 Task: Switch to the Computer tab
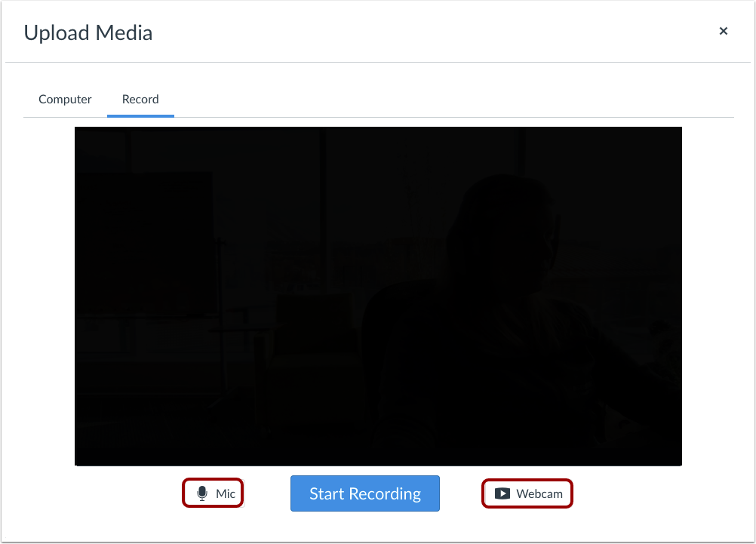65,99
